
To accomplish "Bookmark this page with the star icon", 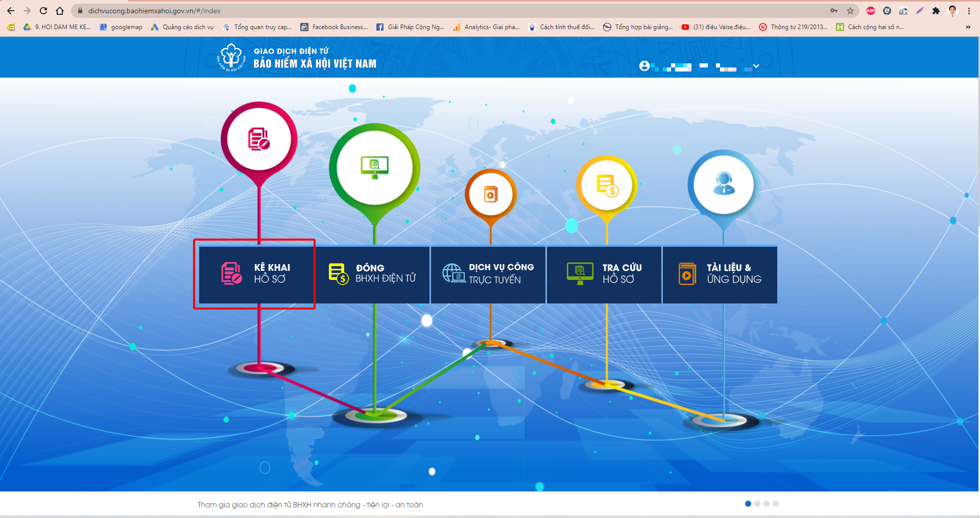I will pos(850,11).
